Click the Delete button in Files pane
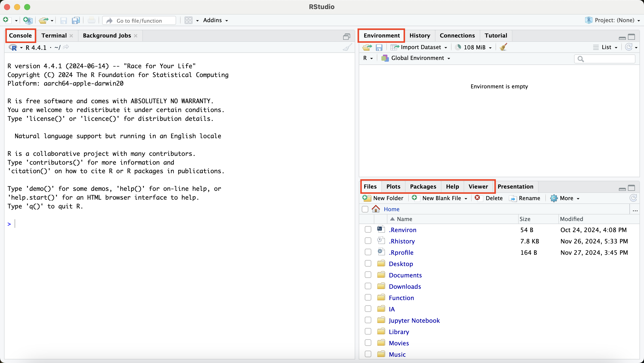Viewport: 644px width, 363px height. tap(489, 198)
